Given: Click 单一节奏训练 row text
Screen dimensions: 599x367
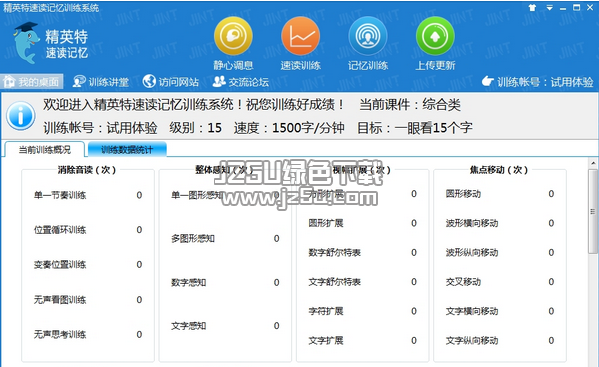Looking at the screenshot, I should click(60, 196).
